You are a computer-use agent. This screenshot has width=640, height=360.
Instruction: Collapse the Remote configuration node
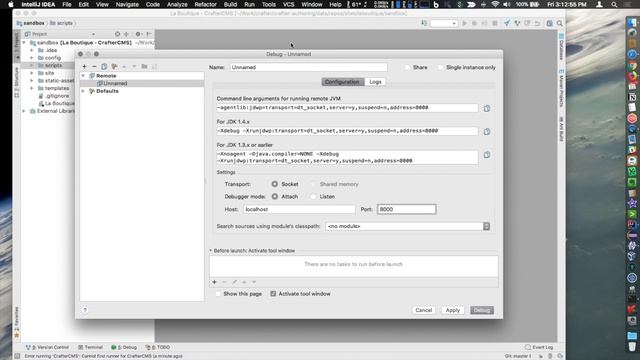(x=83, y=76)
